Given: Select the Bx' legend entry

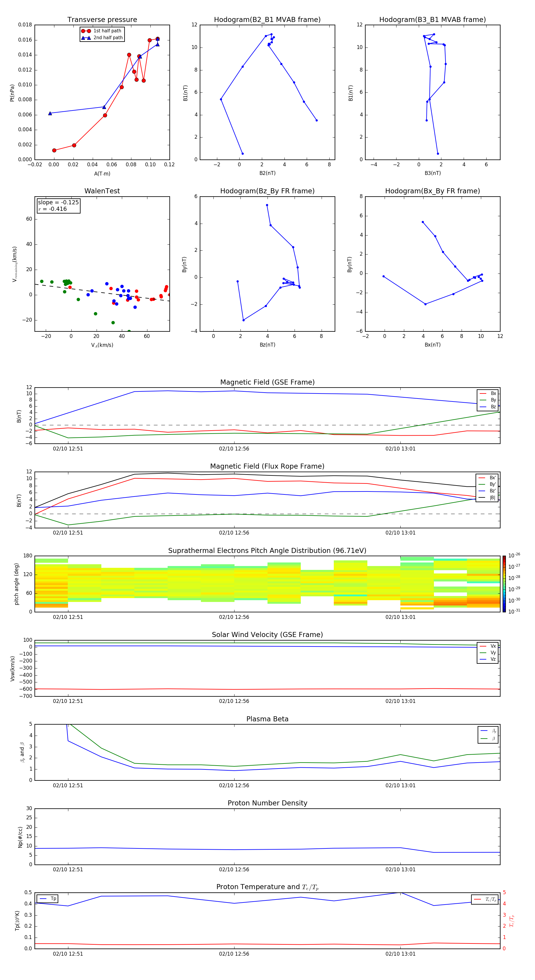Looking at the screenshot, I should tap(487, 478).
